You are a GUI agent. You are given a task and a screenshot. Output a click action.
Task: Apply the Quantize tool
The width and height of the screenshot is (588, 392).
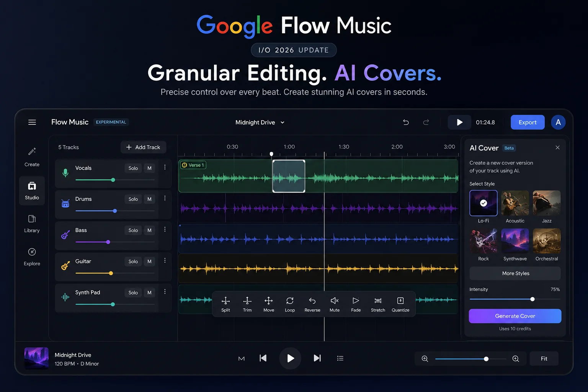pyautogui.click(x=400, y=304)
